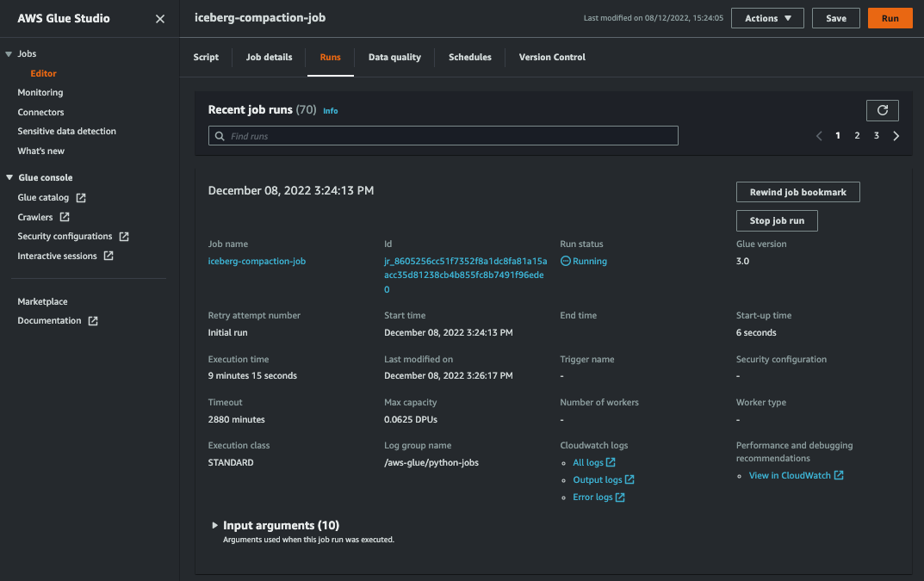The image size is (924, 581).
Task: Click external icon beside Error logs
Action: tap(620, 498)
